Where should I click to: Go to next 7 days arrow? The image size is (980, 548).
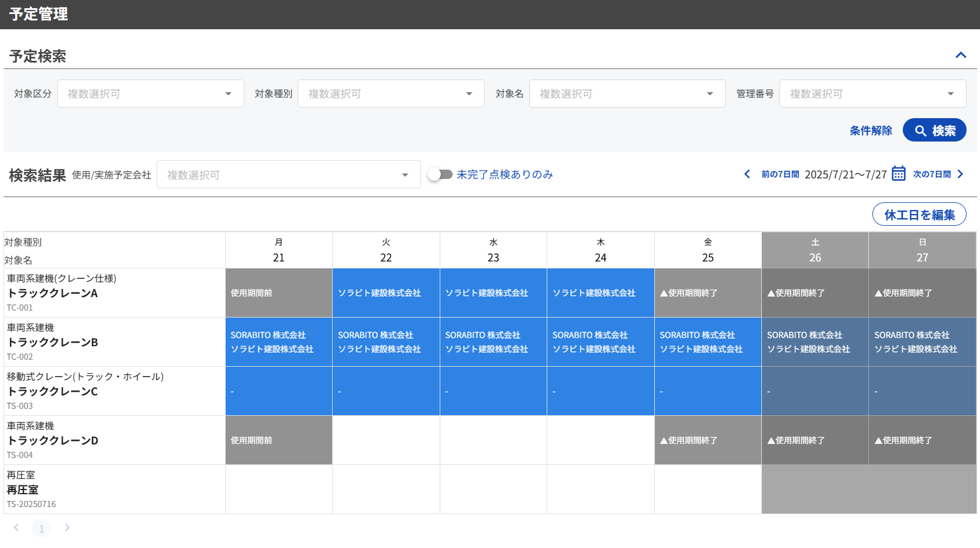960,174
